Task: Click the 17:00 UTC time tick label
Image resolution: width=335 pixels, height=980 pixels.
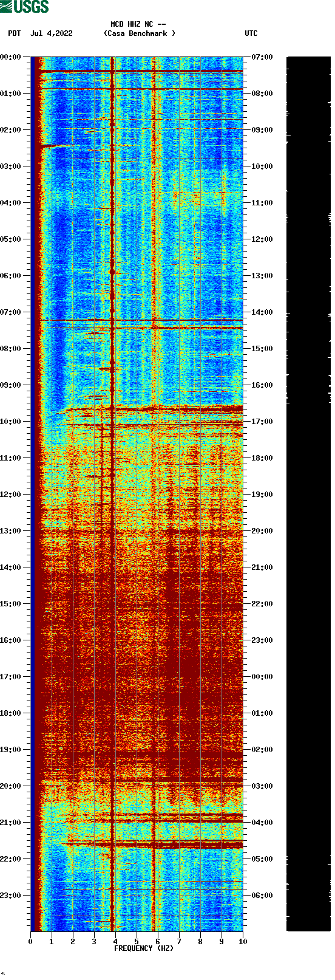Action: click(x=262, y=422)
